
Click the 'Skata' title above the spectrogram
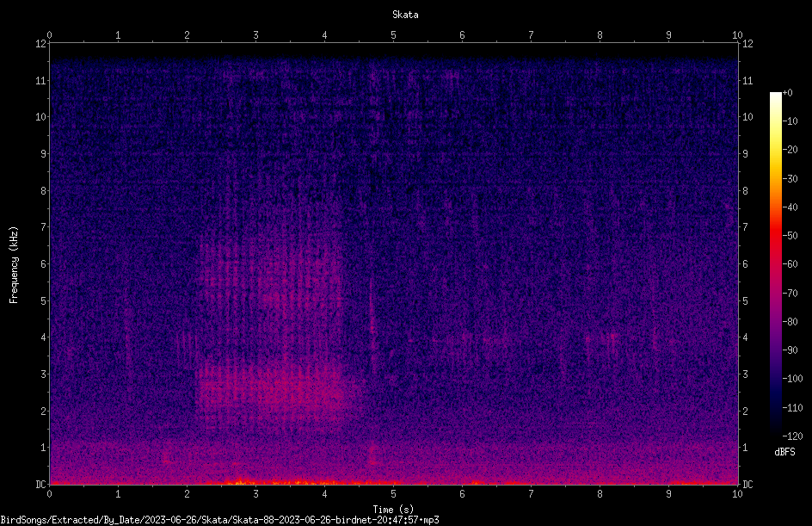click(405, 15)
